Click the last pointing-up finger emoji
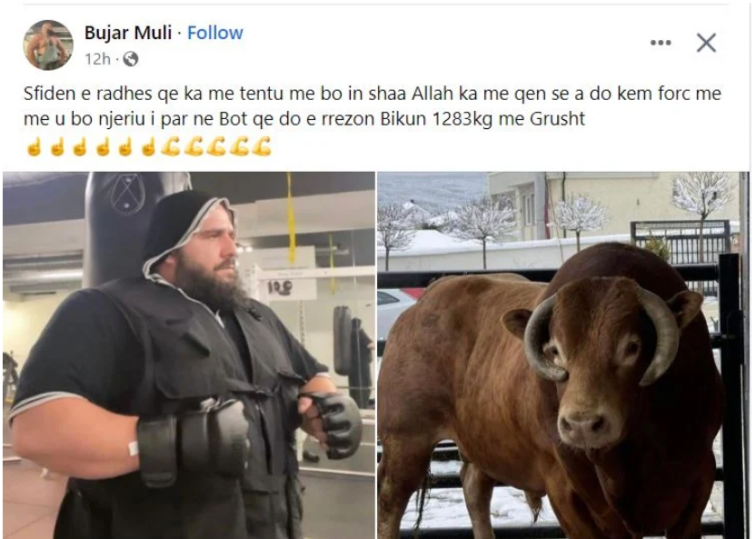This screenshot has width=756, height=539. [148, 146]
